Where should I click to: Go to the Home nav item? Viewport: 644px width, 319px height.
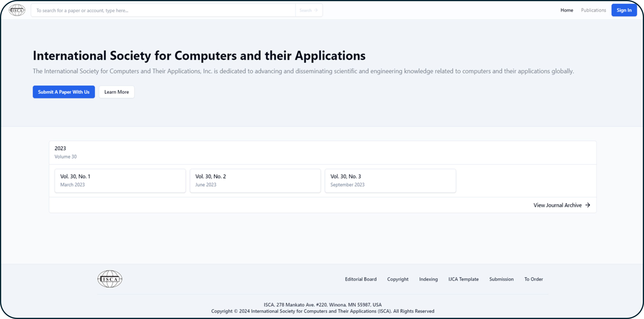click(566, 10)
